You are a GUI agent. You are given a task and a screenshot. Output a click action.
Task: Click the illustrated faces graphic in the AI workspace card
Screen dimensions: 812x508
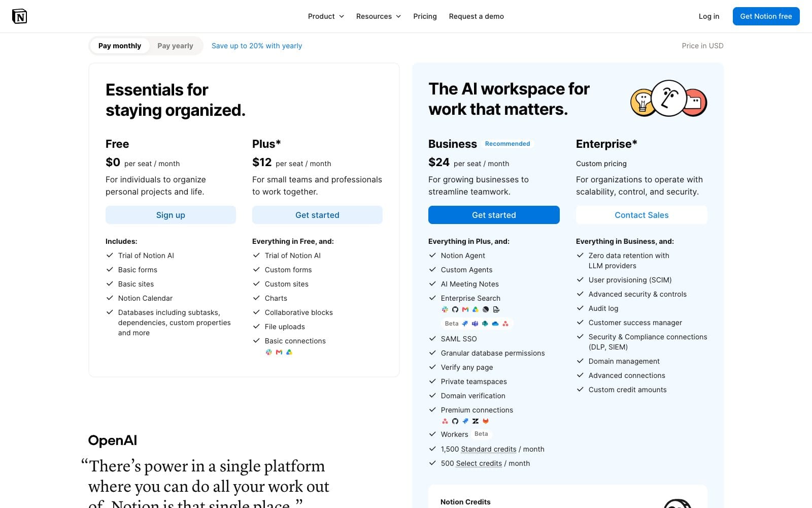tap(669, 99)
